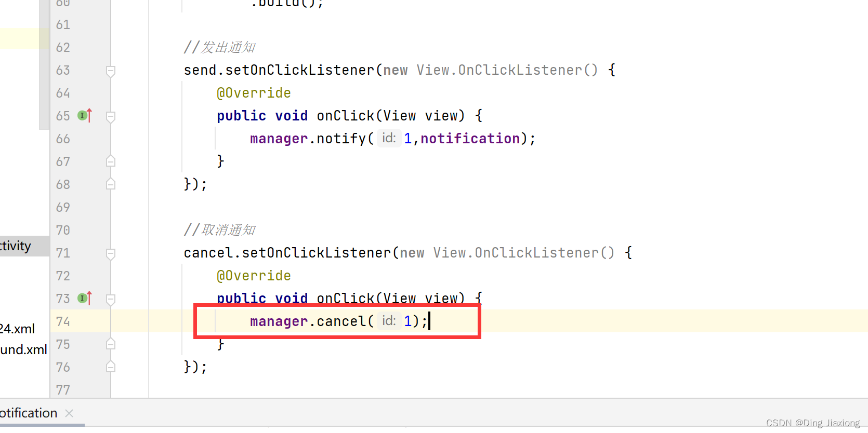Click the @Override annotation on line 72
The image size is (868, 433).
pos(254,276)
